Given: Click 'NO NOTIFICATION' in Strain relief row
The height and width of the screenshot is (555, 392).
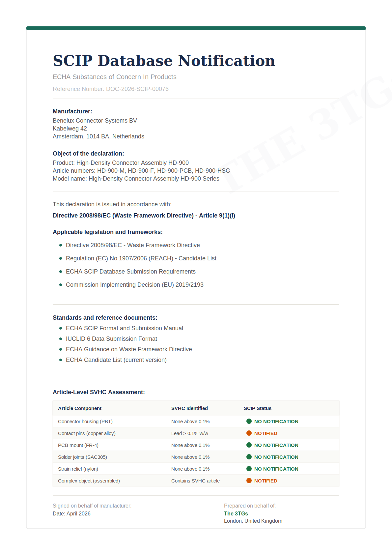Looking at the screenshot, I should pos(276,469).
